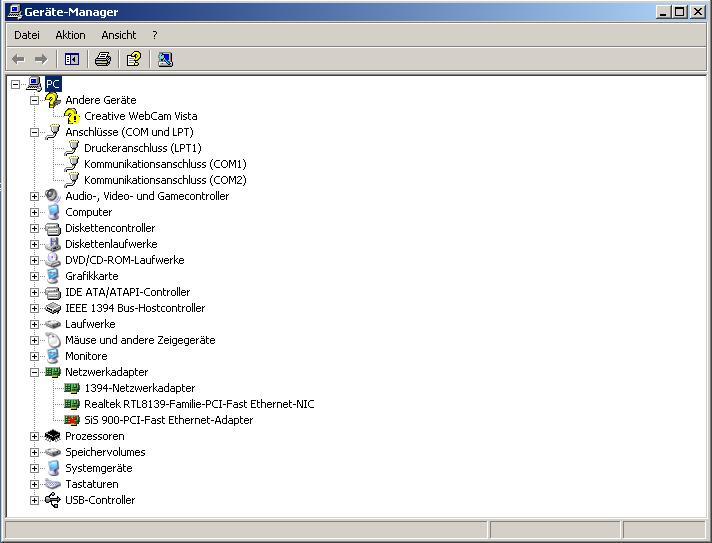712x543 pixels.
Task: Click the properties help icon in toolbar
Action: pyautogui.click(x=133, y=59)
